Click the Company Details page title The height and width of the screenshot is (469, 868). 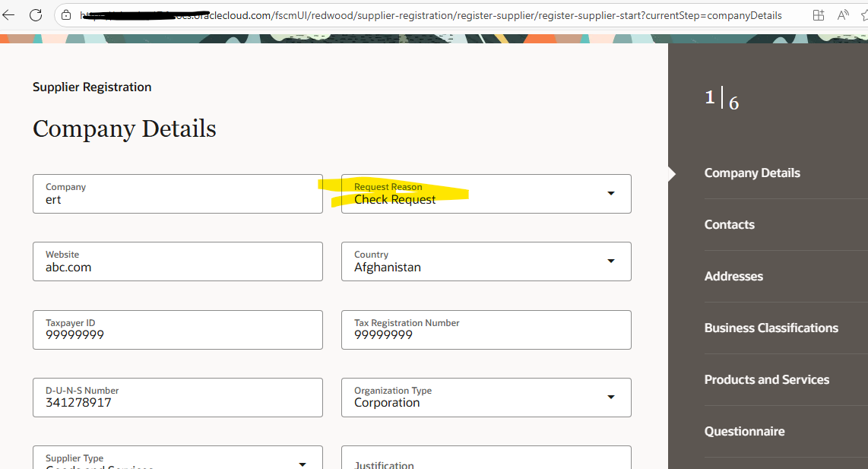[125, 128]
